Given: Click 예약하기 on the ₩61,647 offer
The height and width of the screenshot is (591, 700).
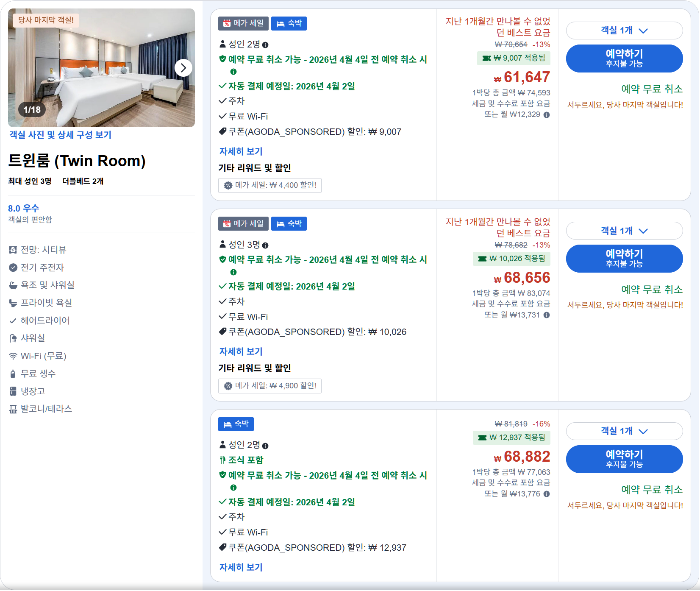Looking at the screenshot, I should 624,58.
